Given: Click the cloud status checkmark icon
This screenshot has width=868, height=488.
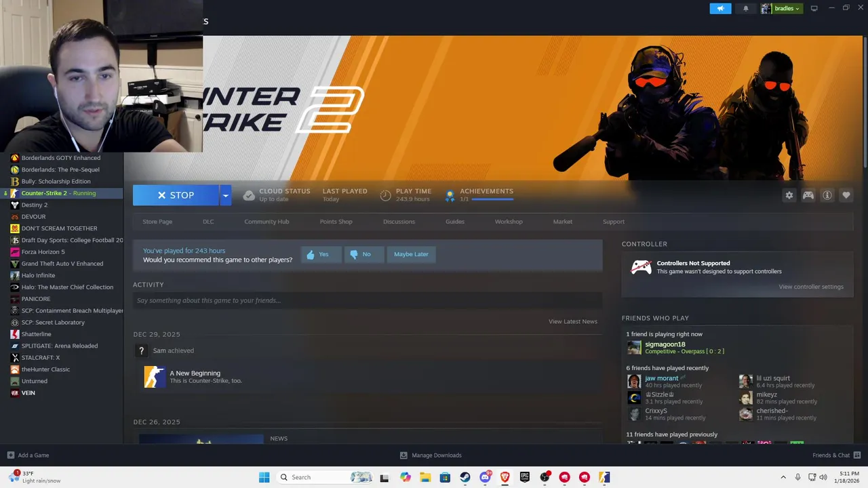Looking at the screenshot, I should (x=249, y=195).
